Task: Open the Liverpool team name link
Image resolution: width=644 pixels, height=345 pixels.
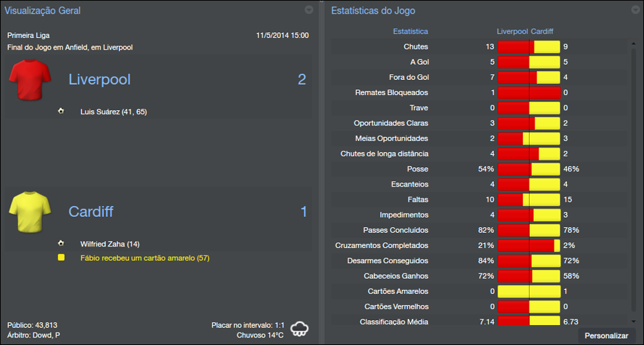Action: coord(99,80)
